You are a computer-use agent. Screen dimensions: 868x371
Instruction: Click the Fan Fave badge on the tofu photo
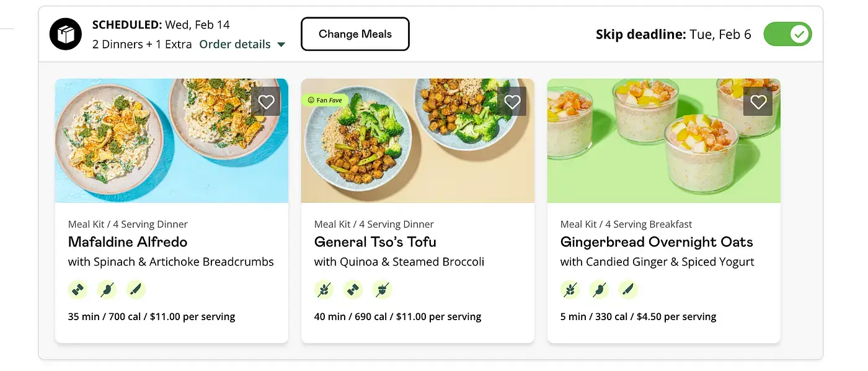[x=324, y=100]
